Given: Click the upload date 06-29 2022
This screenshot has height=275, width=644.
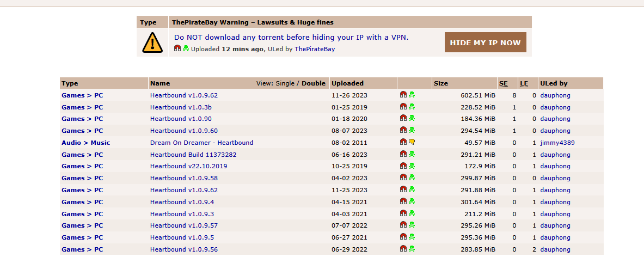Looking at the screenshot, I should 349,249.
